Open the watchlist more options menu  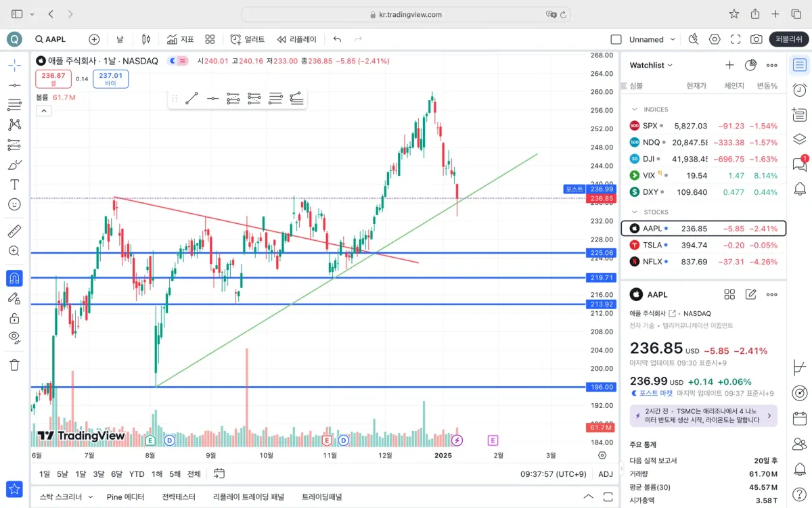pos(771,65)
